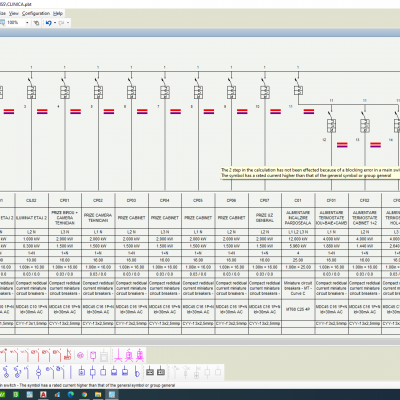
Task: Insert the blue half-circle buzzer symbol
Action: tap(137, 372)
